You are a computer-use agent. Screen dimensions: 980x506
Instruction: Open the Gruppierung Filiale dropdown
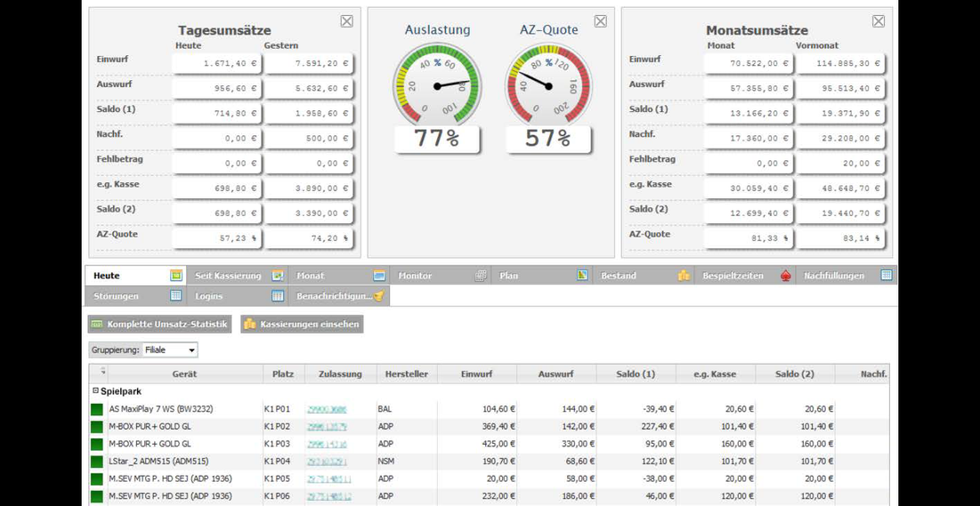pyautogui.click(x=170, y=349)
